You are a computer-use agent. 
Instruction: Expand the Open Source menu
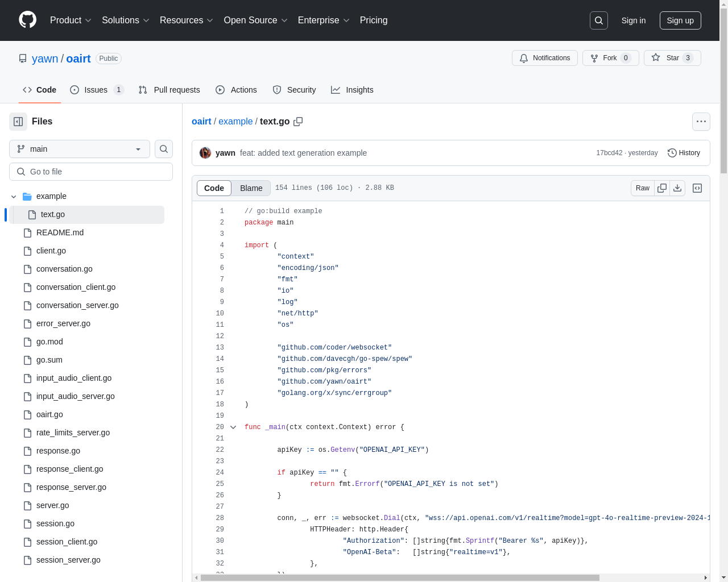256,20
